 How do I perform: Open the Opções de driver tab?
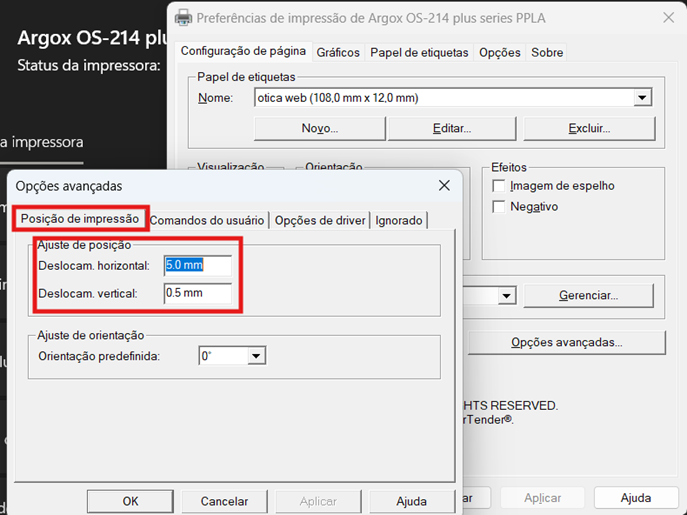pos(320,220)
